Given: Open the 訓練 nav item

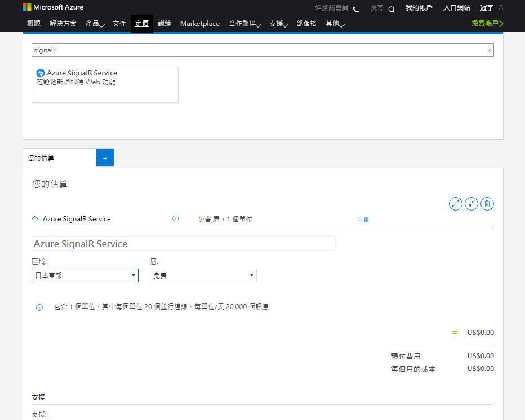Looking at the screenshot, I should (164, 24).
